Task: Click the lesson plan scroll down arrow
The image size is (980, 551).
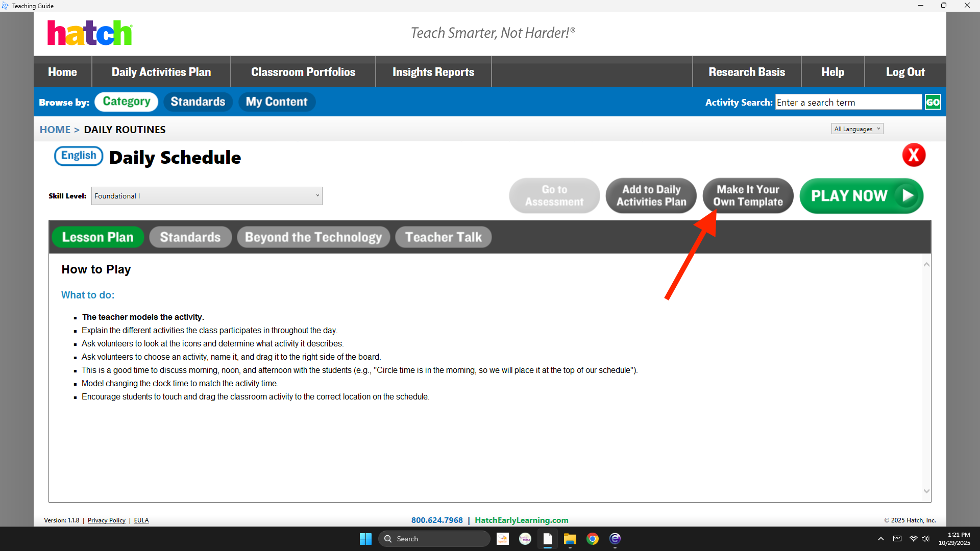Action: point(926,491)
